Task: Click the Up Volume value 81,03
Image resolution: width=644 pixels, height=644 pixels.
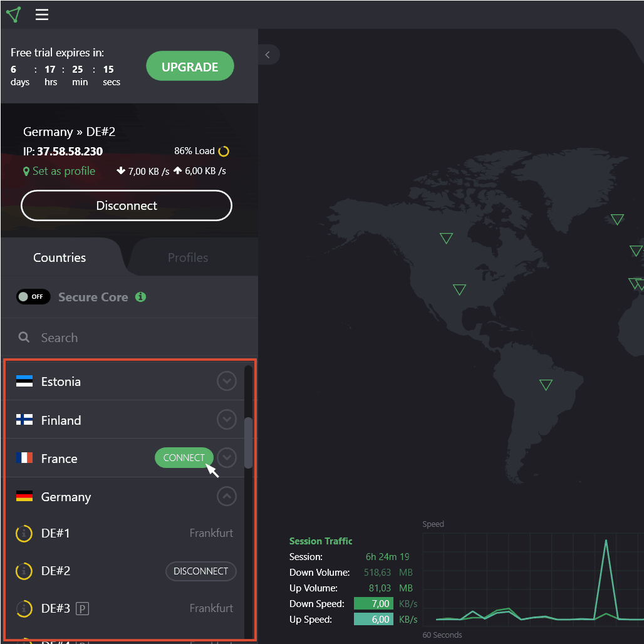Action: pyautogui.click(x=380, y=588)
